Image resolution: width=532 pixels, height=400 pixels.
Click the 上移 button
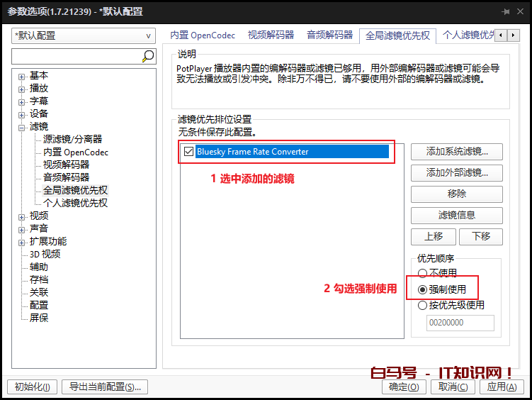pos(433,237)
